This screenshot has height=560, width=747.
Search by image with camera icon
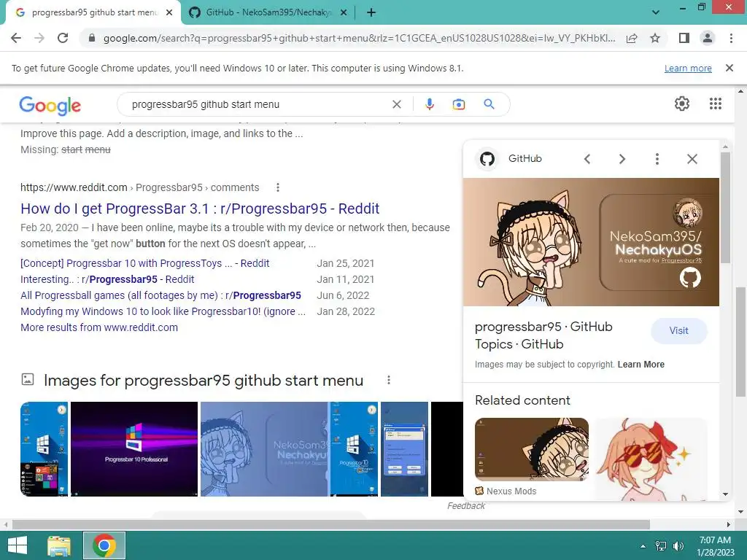(459, 104)
